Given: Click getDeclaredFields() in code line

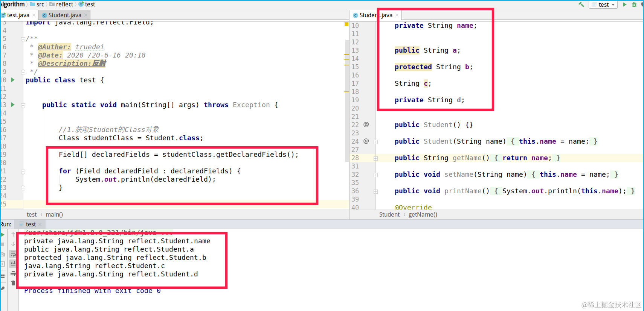Looking at the screenshot, I should pyautogui.click(x=255, y=154).
